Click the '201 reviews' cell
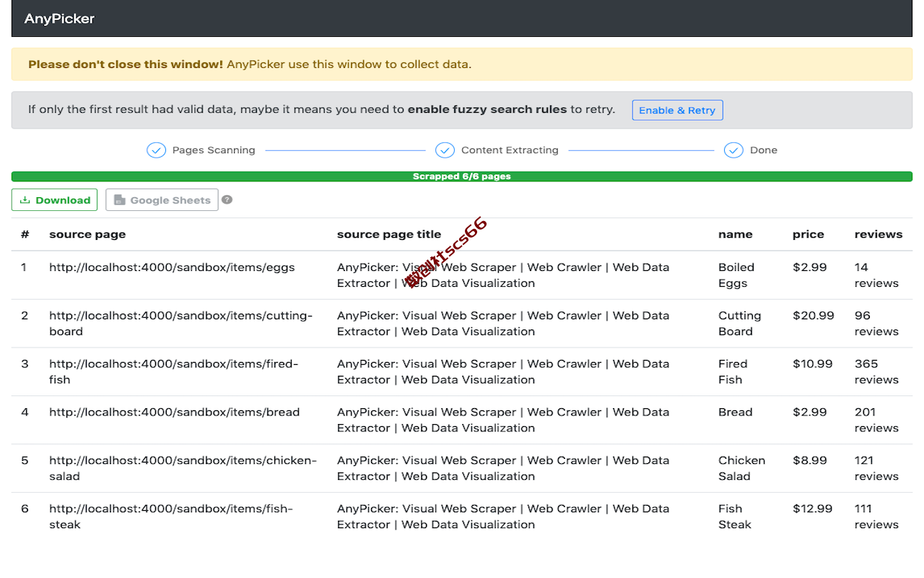 coord(876,420)
